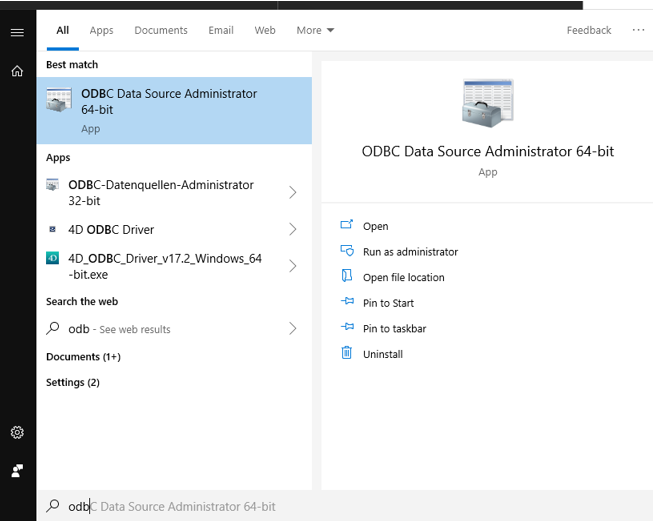
Task: Click the ODBC Data Source Administrator large icon
Action: (487, 103)
